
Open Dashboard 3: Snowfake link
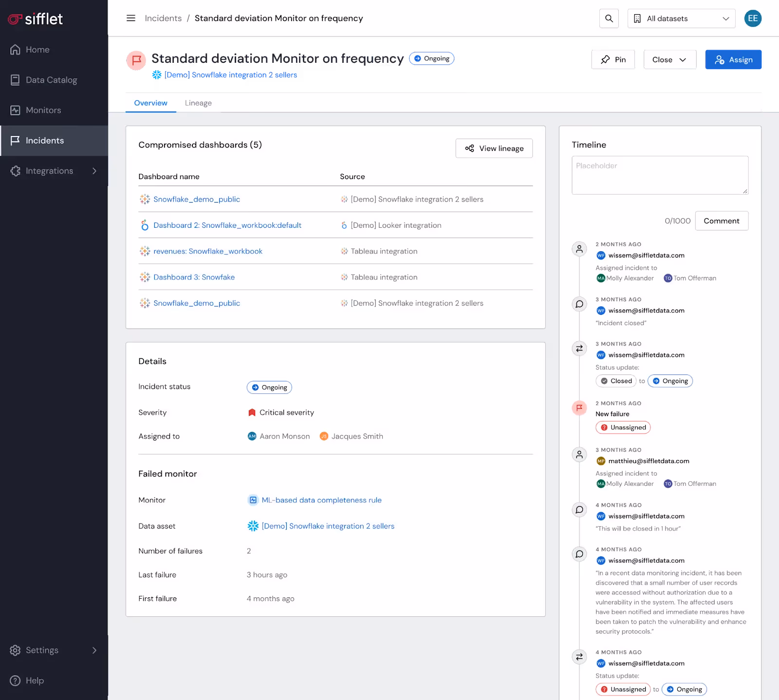194,277
